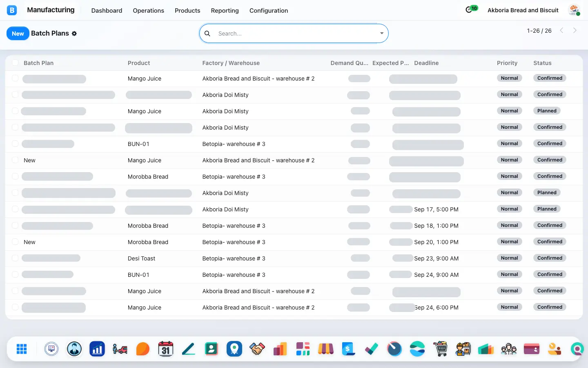Screen dimensions: 588x368
Task: Switch company via Akboria Bread and Biscuit
Action: point(523,10)
